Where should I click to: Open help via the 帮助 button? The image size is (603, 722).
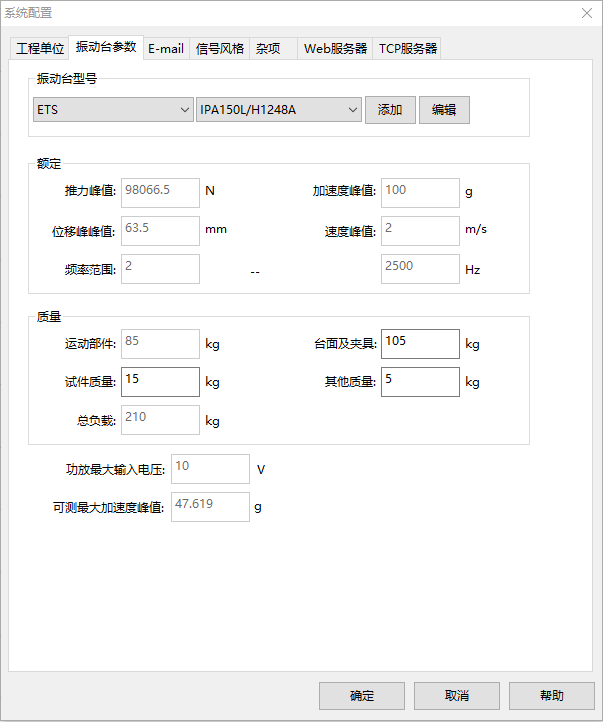[551, 696]
